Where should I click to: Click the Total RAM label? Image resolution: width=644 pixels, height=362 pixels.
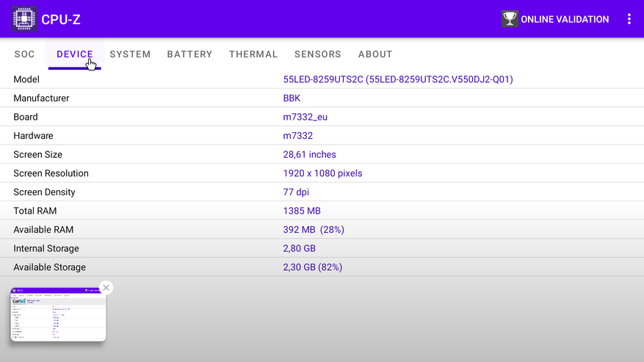35,211
